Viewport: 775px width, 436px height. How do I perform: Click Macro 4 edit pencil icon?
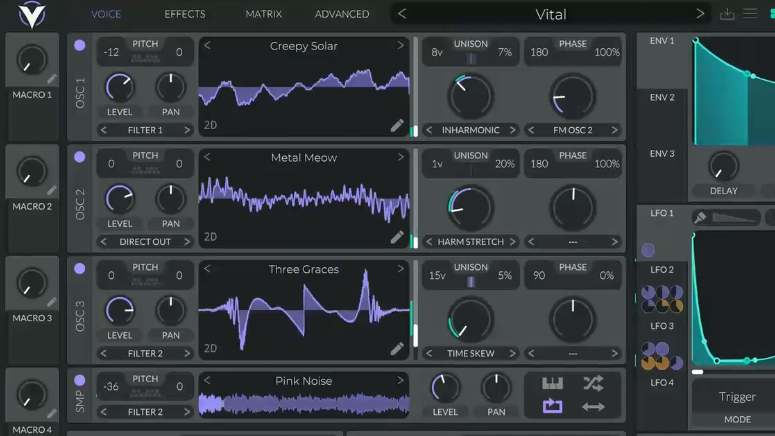coord(52,414)
